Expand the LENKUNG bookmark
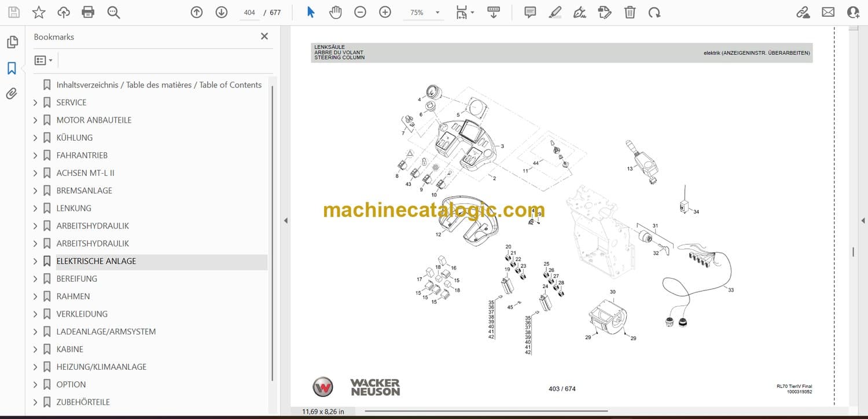This screenshot has width=868, height=419. point(35,208)
